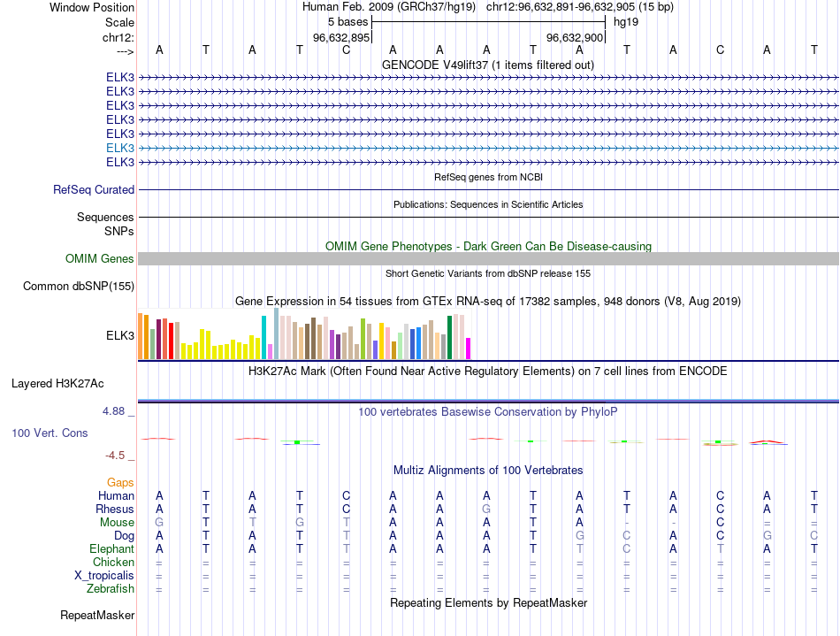Click the 96,632,900 ruler coordinate
Screen dimensions: 840x636
click(575, 37)
